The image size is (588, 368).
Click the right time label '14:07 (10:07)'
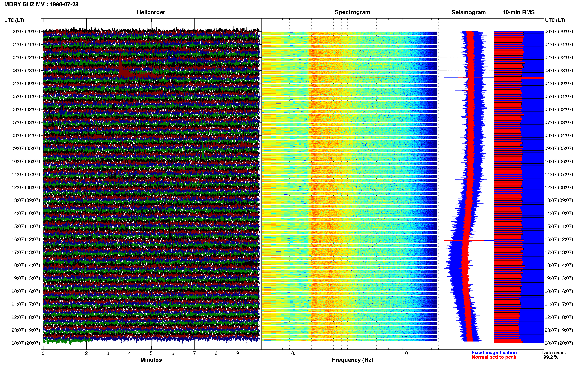[x=559, y=213]
